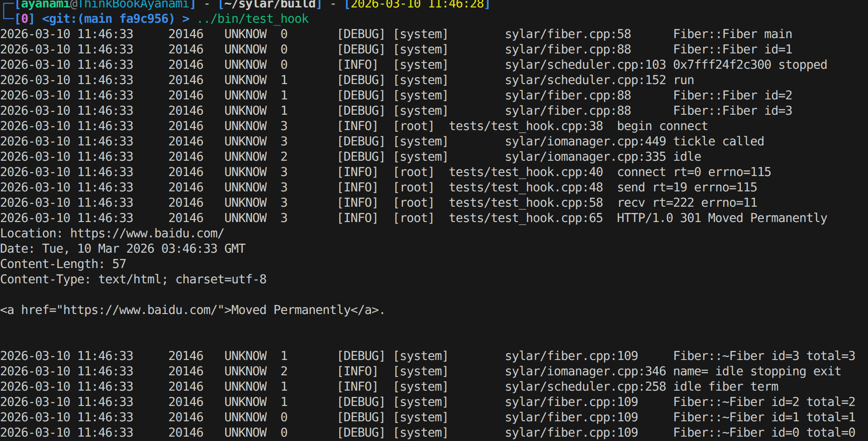The width and height of the screenshot is (868, 441).
Task: Click the "send rt=19 errno=115" log message
Action: click(x=687, y=187)
